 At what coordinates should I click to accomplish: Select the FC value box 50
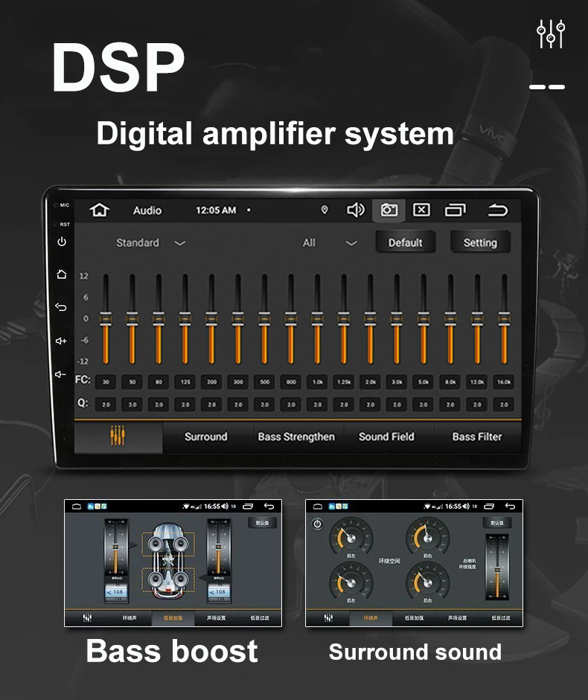coord(132,382)
